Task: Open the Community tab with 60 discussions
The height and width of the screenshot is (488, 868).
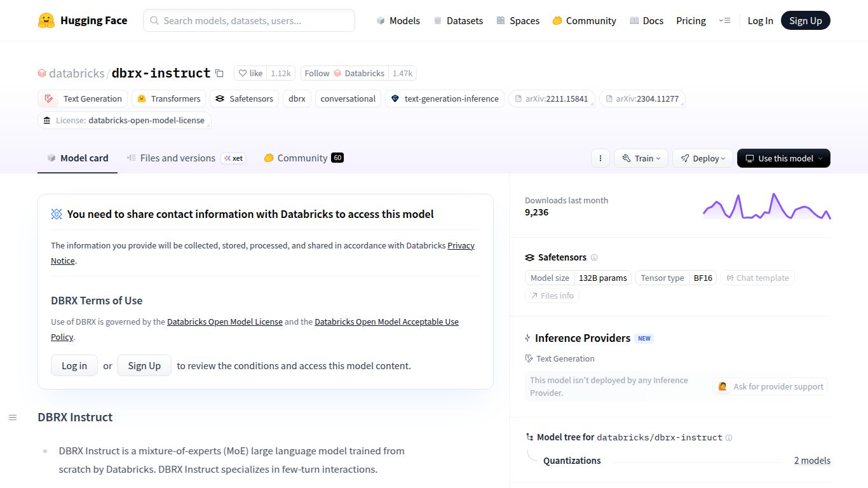Action: pyautogui.click(x=303, y=158)
